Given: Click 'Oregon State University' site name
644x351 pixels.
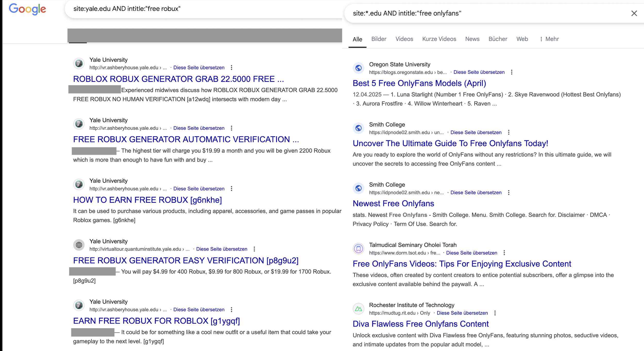Looking at the screenshot, I should [400, 64].
